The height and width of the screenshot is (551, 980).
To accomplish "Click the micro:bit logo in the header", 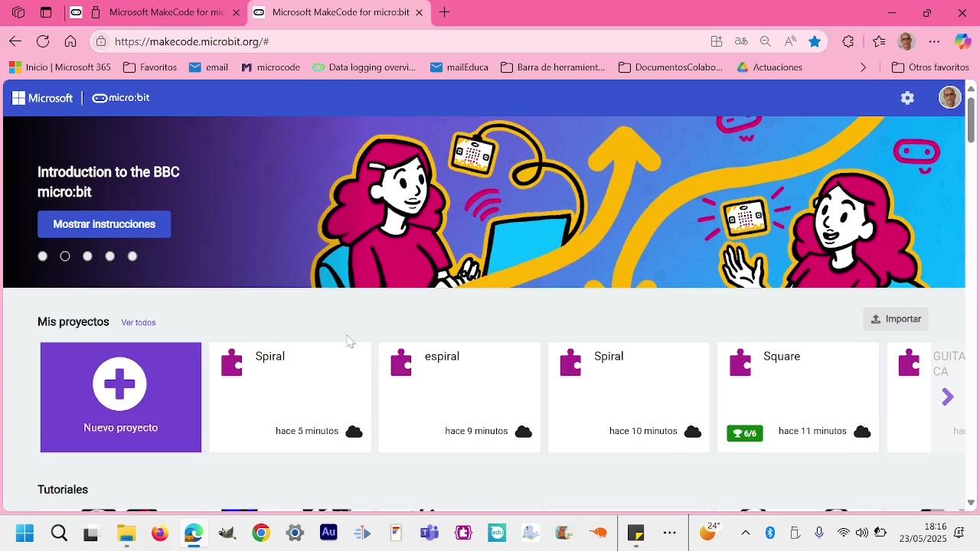I will pos(121,98).
